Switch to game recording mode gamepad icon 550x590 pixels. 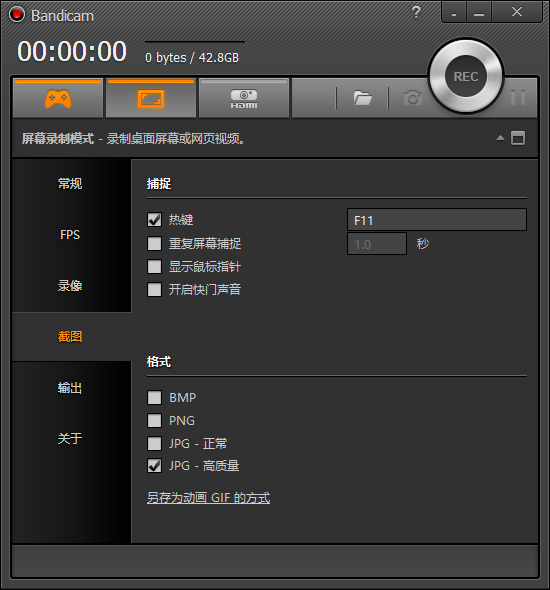click(x=58, y=98)
